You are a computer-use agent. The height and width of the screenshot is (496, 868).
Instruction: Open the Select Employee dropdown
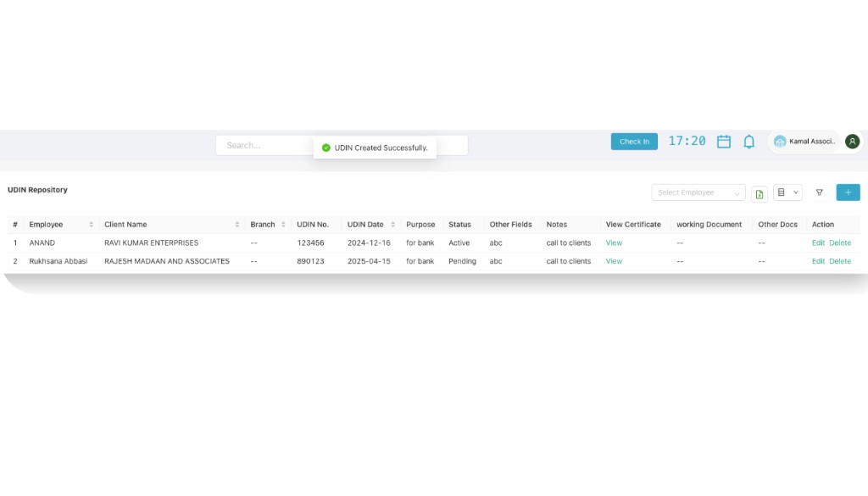click(697, 192)
